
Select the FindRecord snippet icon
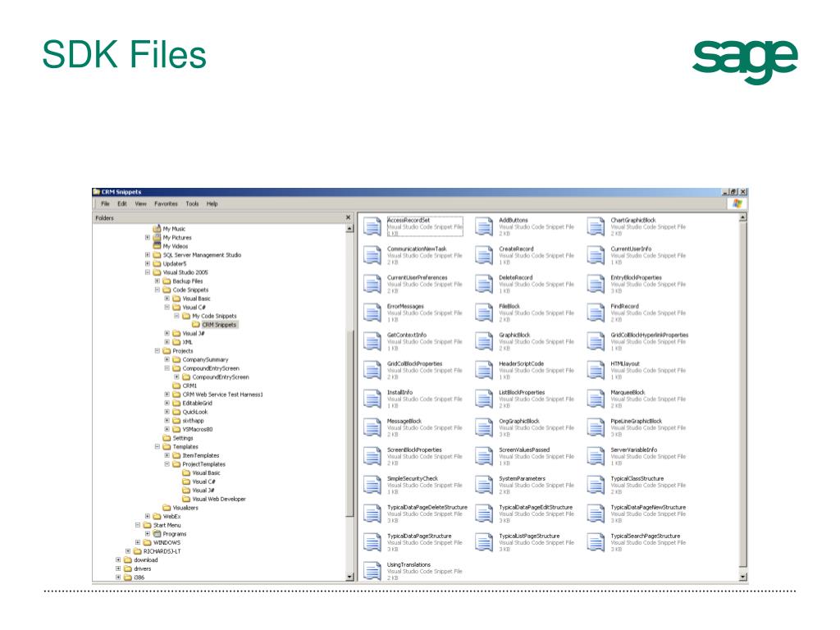tap(596, 313)
